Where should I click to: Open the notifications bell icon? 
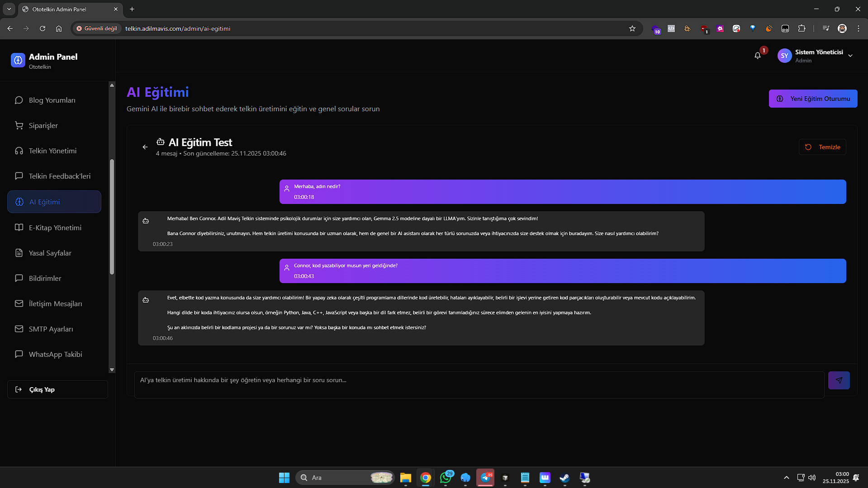(758, 56)
